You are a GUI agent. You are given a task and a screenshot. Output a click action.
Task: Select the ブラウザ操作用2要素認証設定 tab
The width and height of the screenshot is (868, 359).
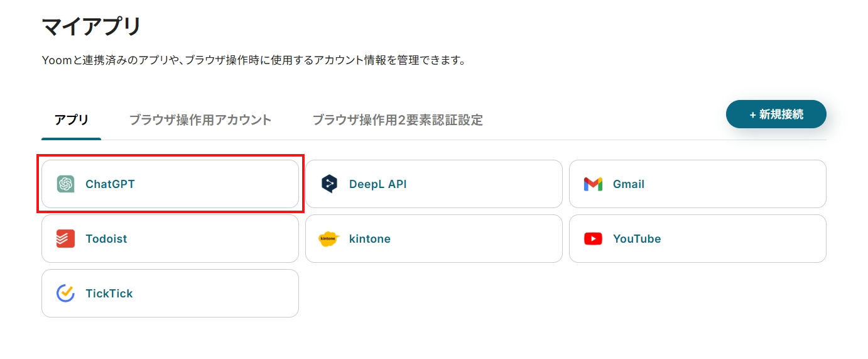[398, 119]
